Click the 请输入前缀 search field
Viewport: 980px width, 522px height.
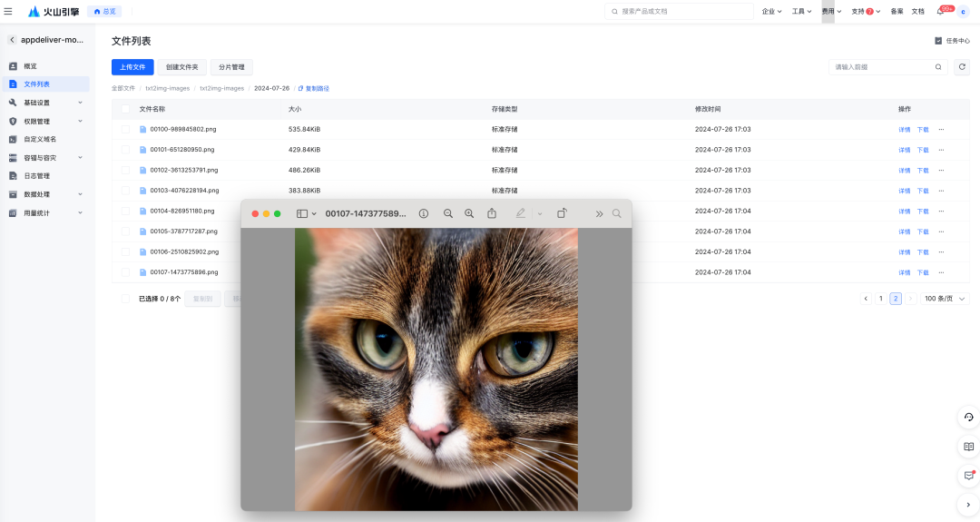(882, 67)
